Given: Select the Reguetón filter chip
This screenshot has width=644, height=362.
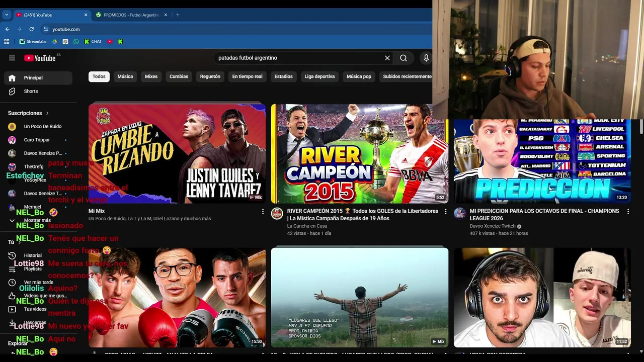Looking at the screenshot, I should (210, 76).
